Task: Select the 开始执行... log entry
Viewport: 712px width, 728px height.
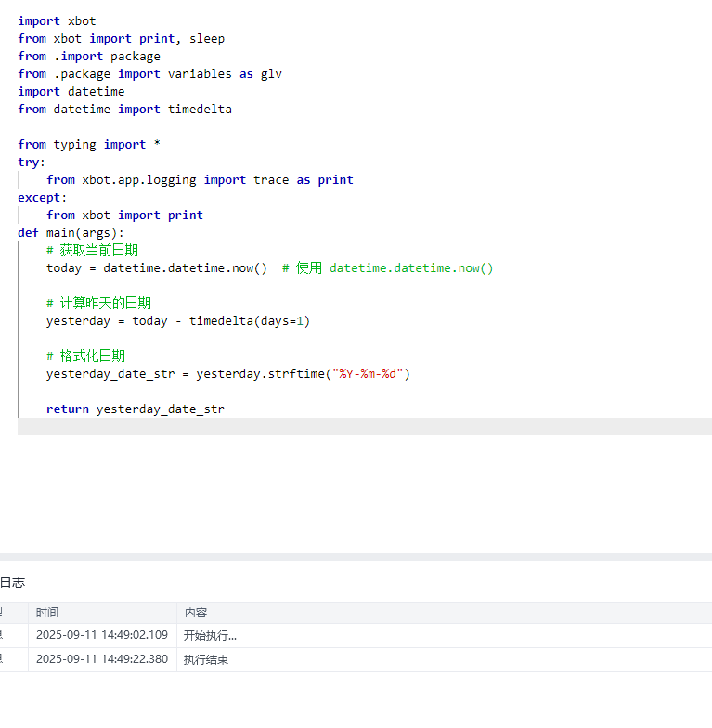Action: coord(210,635)
